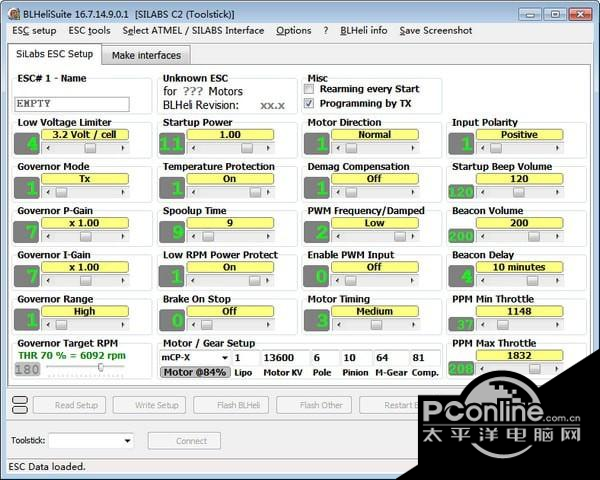Click the PPM Max Throttle scrollbar thumb
The width and height of the screenshot is (600, 480).
coord(535,369)
